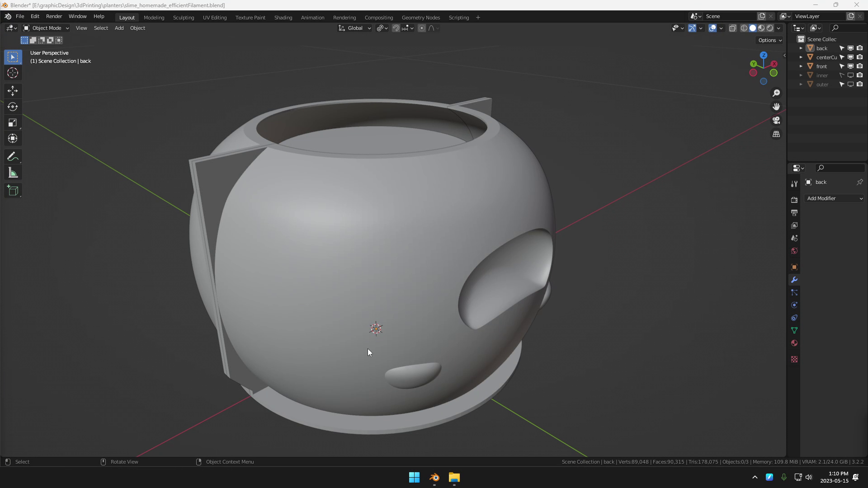Open the Object properties tab

tap(794, 267)
